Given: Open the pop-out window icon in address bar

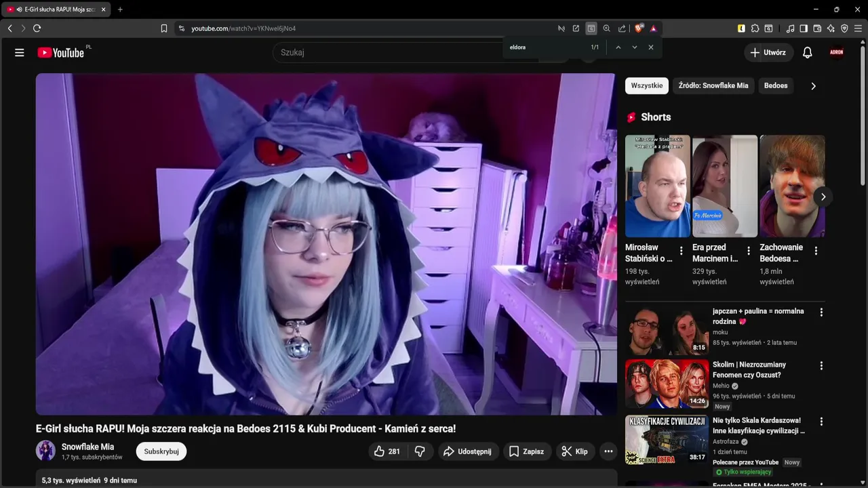Looking at the screenshot, I should 576,28.
